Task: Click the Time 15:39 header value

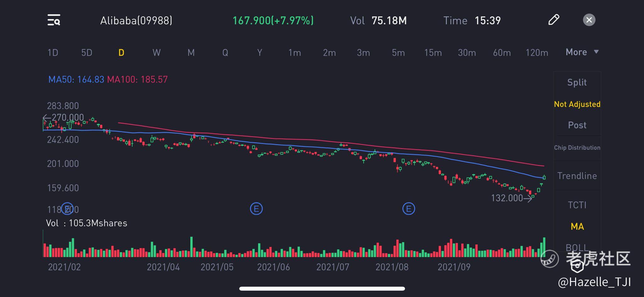Action: point(472,20)
